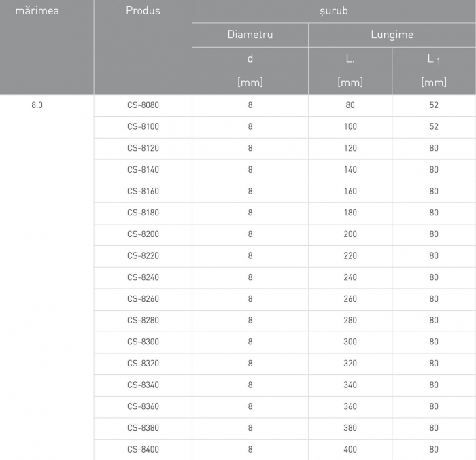Viewport: 476px width, 460px height.
Task: Click the 380 length value
Action: click(350, 428)
